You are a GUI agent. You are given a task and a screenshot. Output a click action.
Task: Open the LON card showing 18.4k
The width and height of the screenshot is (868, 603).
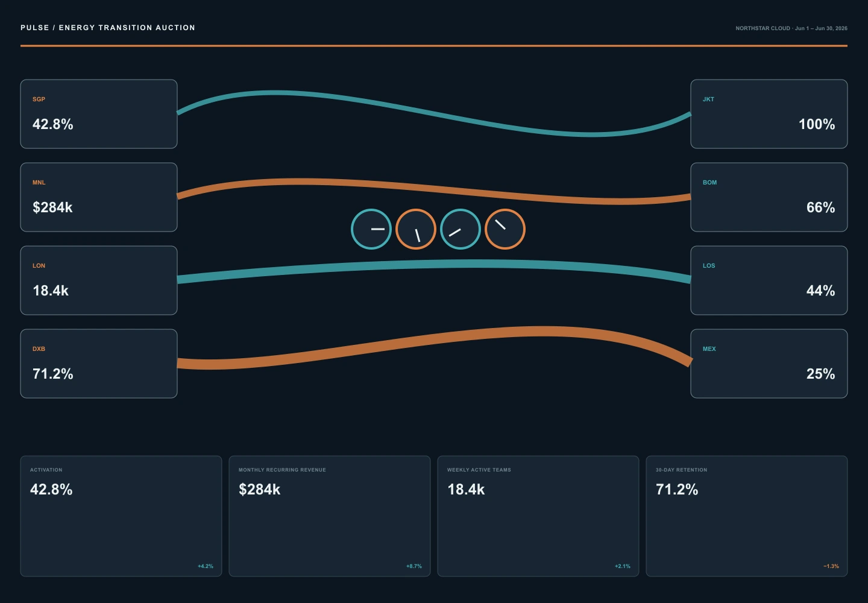[x=99, y=280]
